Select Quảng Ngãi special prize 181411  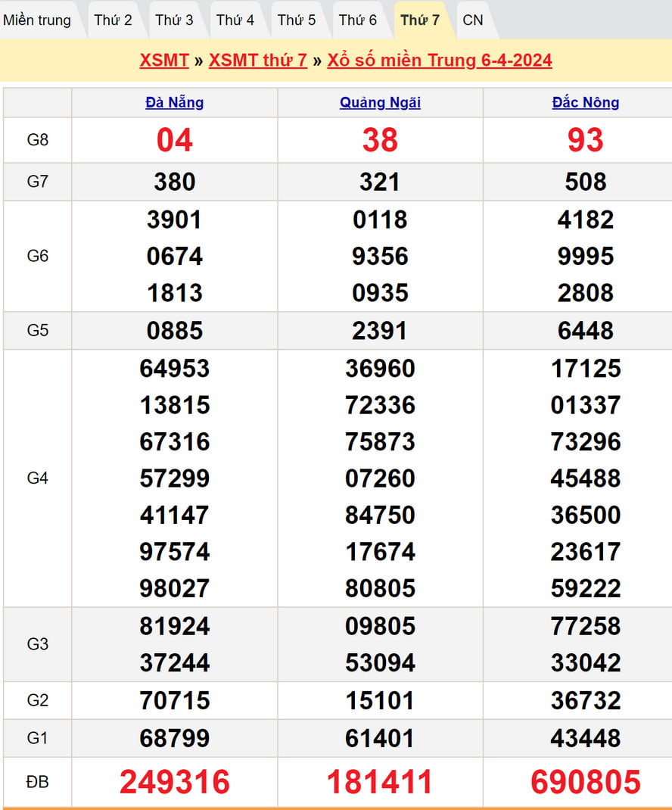click(x=380, y=782)
